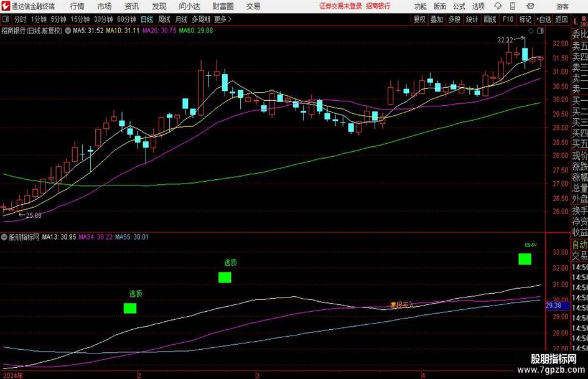
Task: Expand the 招商银行 main chart indicator dropdown
Action: pyautogui.click(x=68, y=30)
